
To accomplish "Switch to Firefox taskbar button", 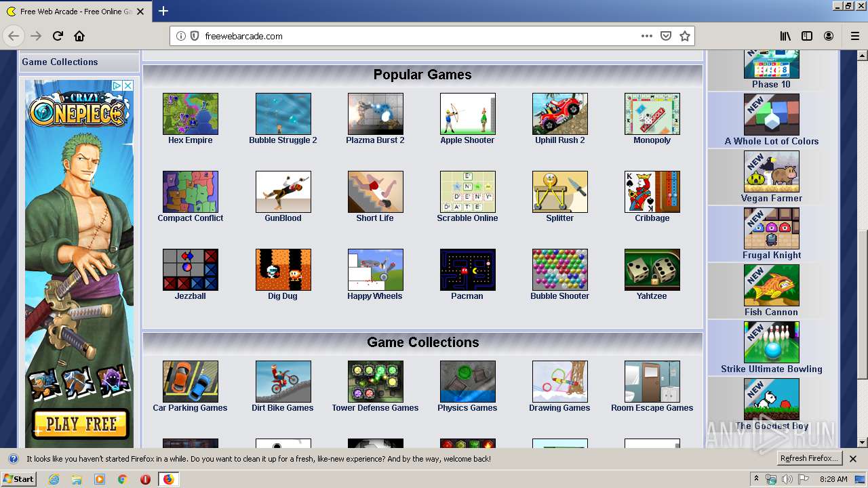I will point(168,479).
